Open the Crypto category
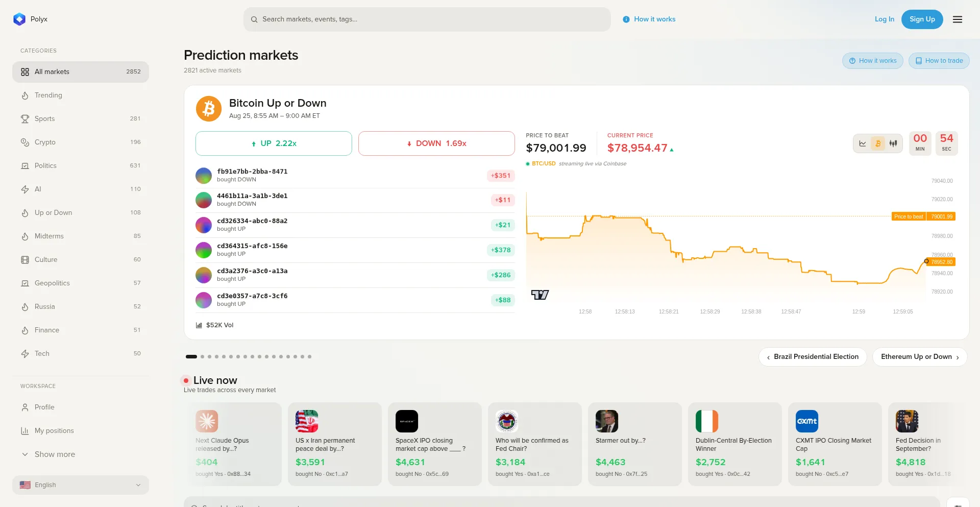Viewport: 980px width, 507px height. (81, 142)
